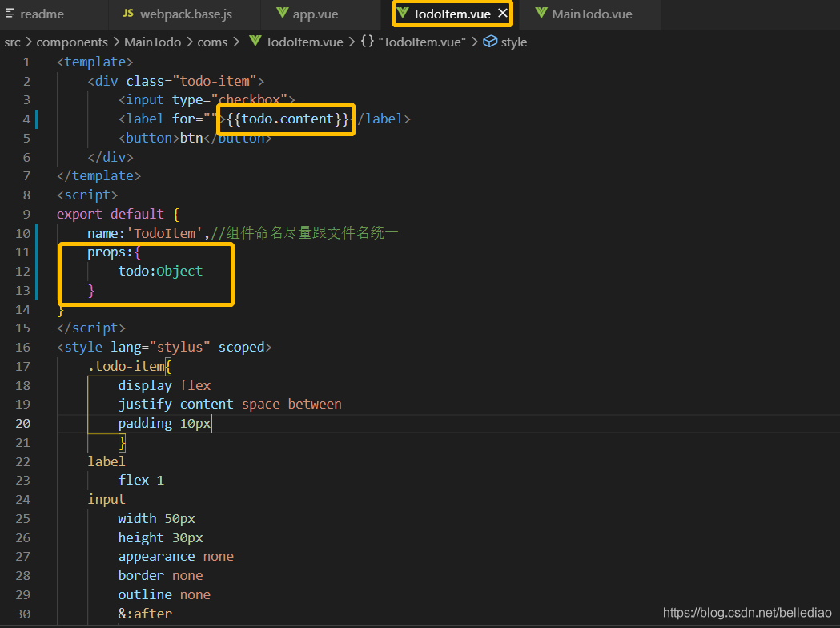Click flex 1 on line 23

pyautogui.click(x=142, y=480)
